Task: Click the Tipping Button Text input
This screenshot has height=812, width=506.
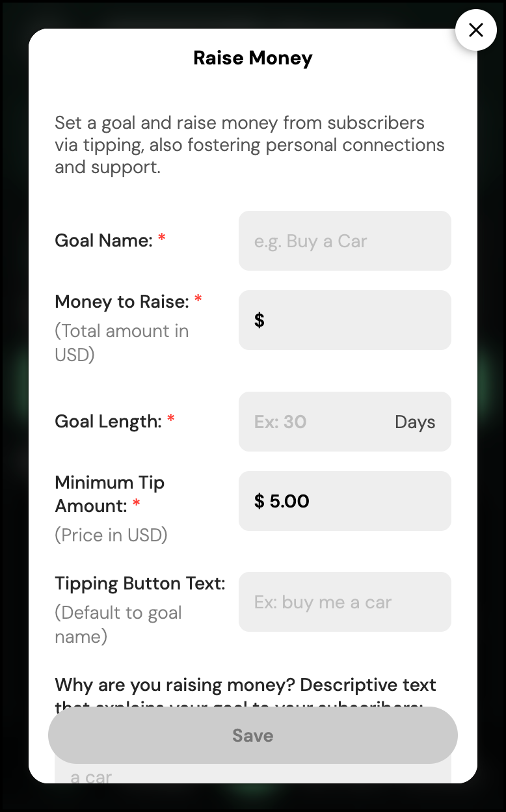Action: (x=345, y=602)
